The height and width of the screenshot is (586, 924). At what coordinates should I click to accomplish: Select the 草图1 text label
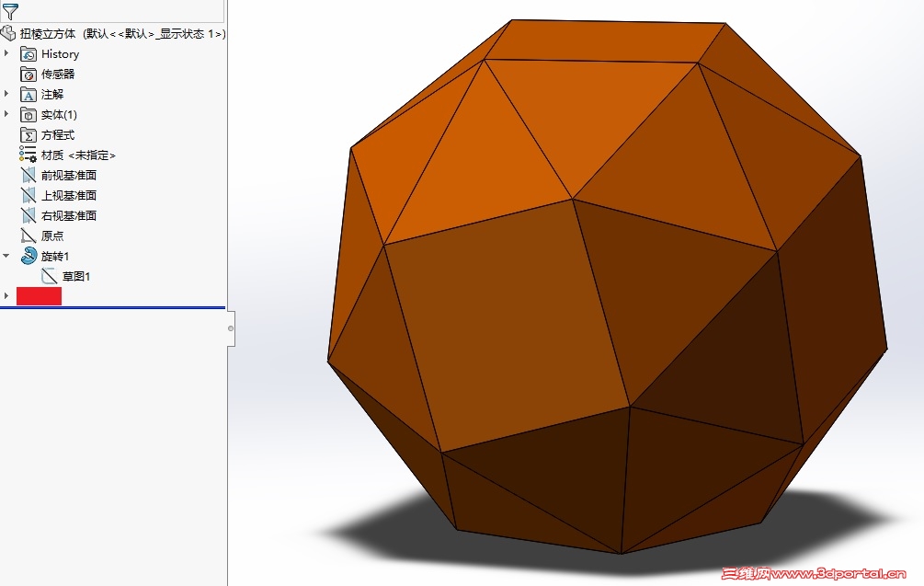point(76,276)
